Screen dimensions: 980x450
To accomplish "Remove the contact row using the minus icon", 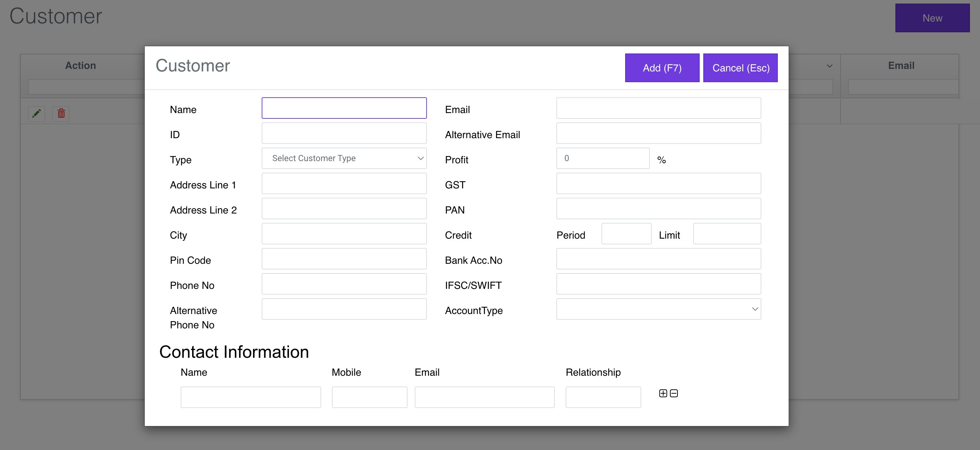I will click(674, 393).
